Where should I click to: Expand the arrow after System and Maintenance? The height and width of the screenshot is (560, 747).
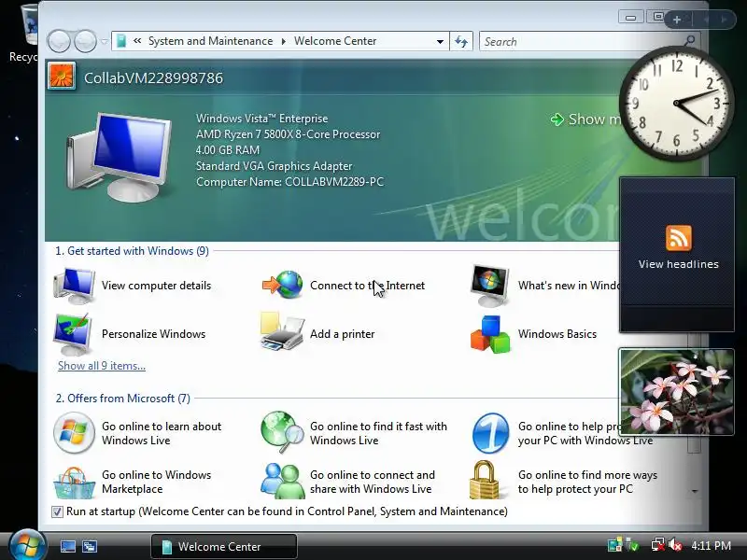click(x=284, y=41)
